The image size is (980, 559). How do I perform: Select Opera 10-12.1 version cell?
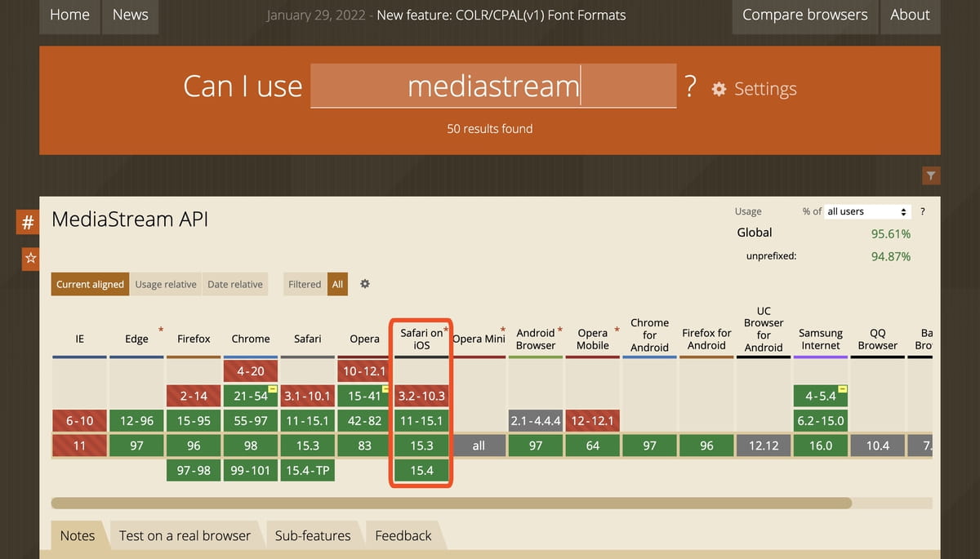(x=364, y=370)
